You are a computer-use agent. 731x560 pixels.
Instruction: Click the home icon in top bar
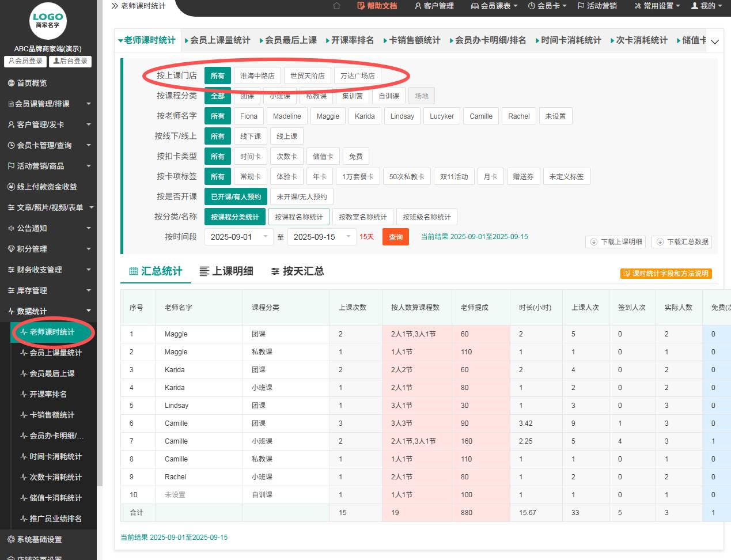[337, 6]
